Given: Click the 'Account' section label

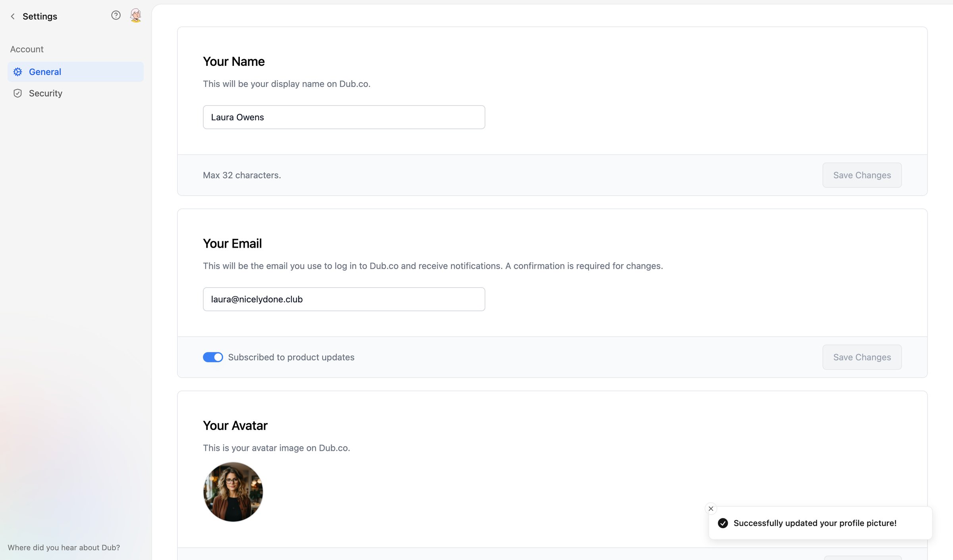Looking at the screenshot, I should pyautogui.click(x=27, y=49).
